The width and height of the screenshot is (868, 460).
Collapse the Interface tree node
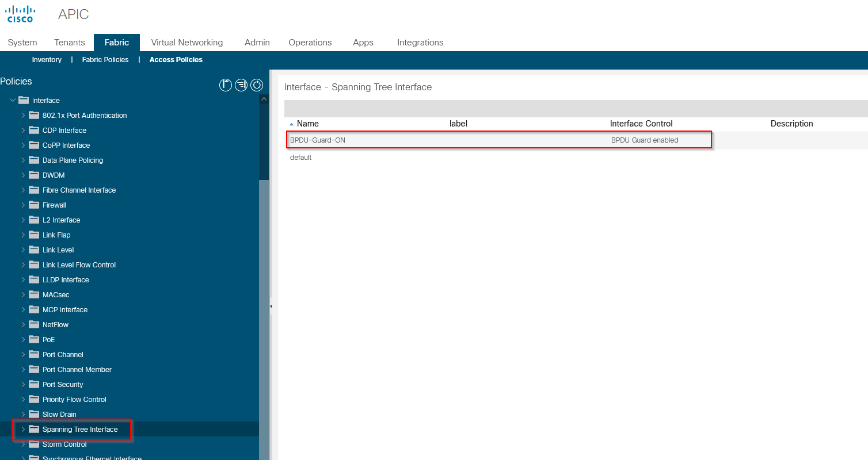(13, 100)
